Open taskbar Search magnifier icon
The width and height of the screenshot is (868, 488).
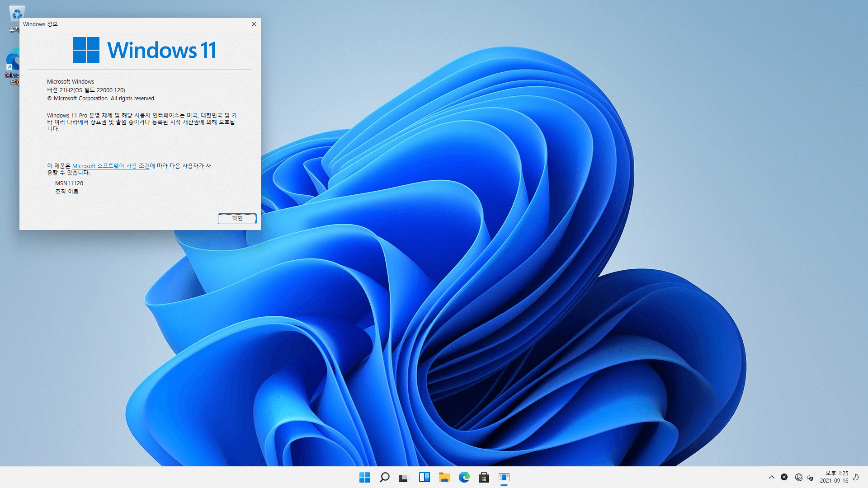coord(385,477)
